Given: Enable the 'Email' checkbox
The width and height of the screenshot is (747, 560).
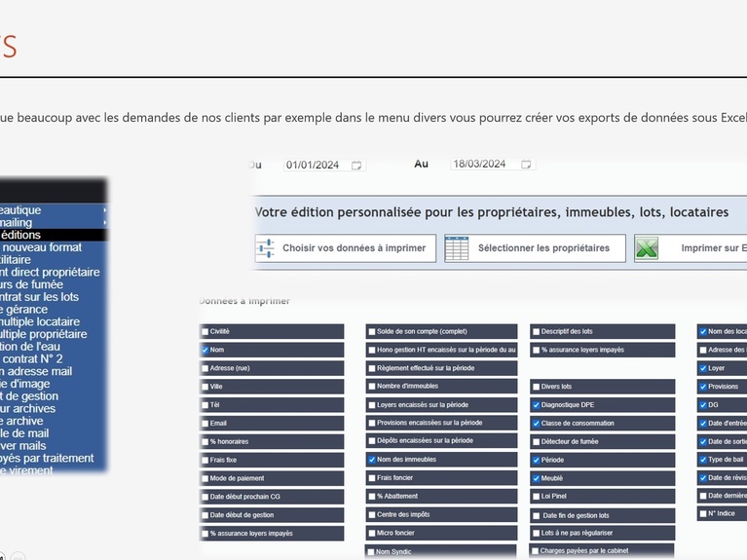Looking at the screenshot, I should coord(205,424).
